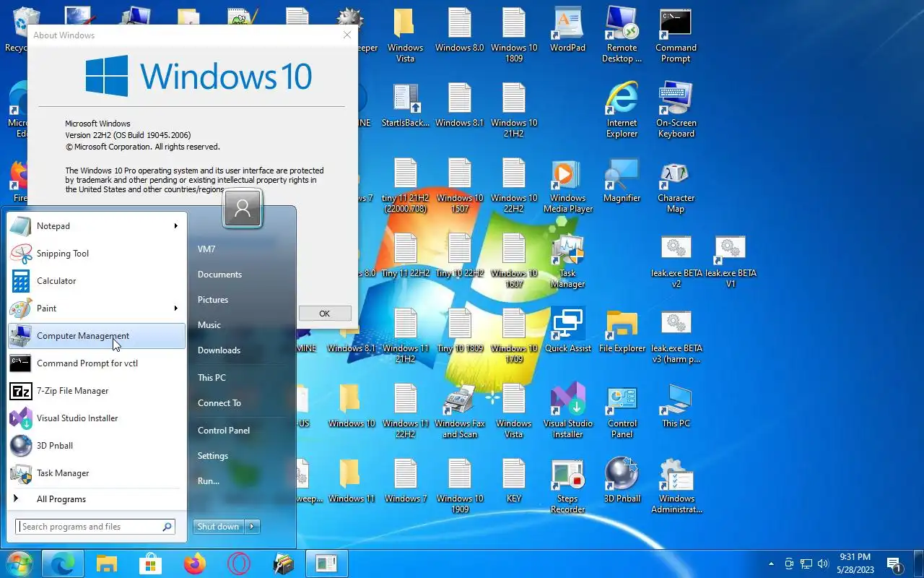Click the WinRAR icon in taskbar
This screenshot has width=924, height=578.
tap(283, 564)
